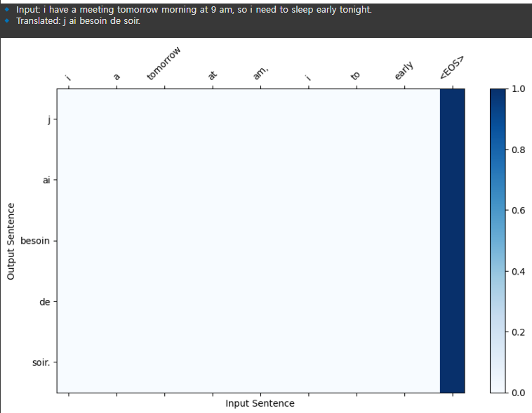Viewport: 532px width, 413px height.
Task: Click the 'Output Sentence' axis title
Action: pos(11,241)
